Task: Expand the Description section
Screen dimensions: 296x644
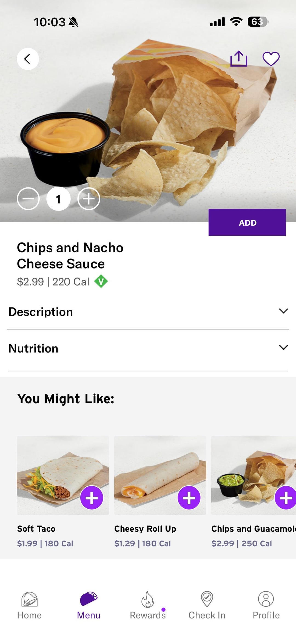Action: [x=283, y=311]
